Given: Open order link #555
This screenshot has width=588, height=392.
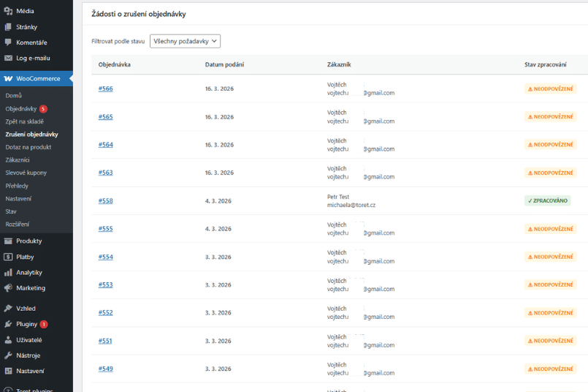Looking at the screenshot, I should click(x=106, y=229).
